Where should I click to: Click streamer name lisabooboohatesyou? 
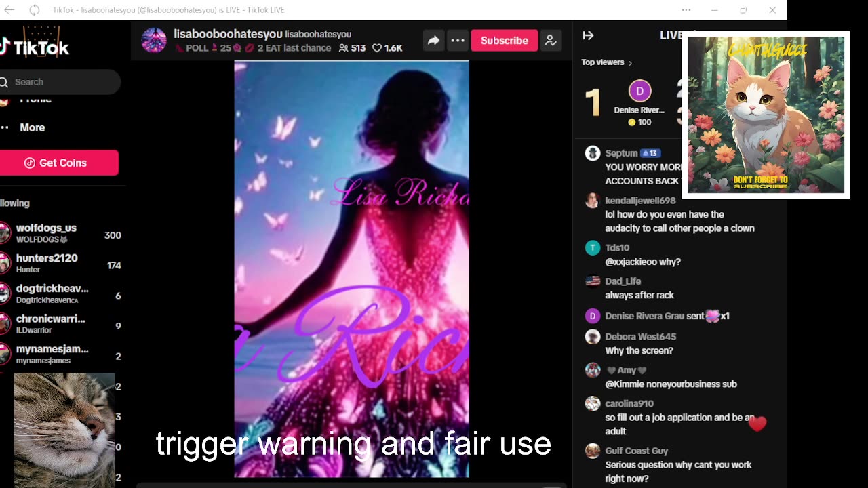(228, 33)
